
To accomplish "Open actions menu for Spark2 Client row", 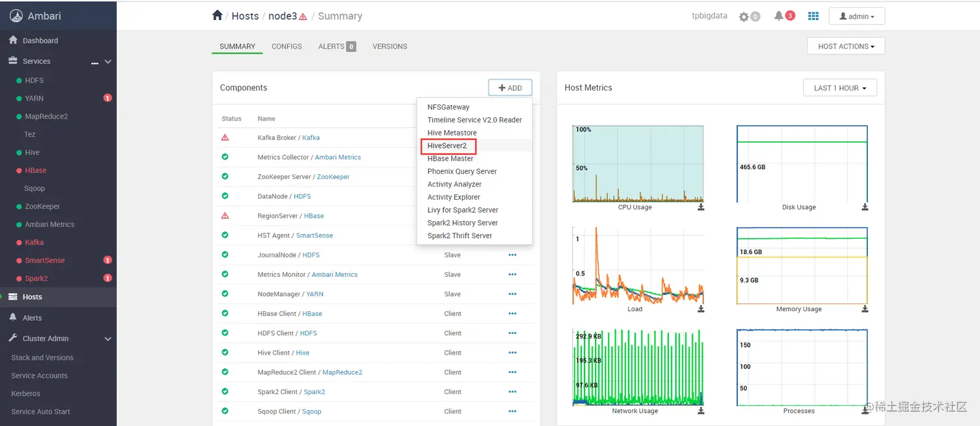I will click(513, 392).
